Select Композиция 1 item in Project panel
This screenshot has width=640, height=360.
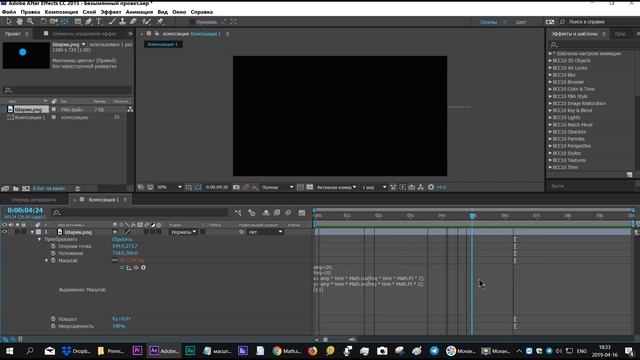point(30,117)
